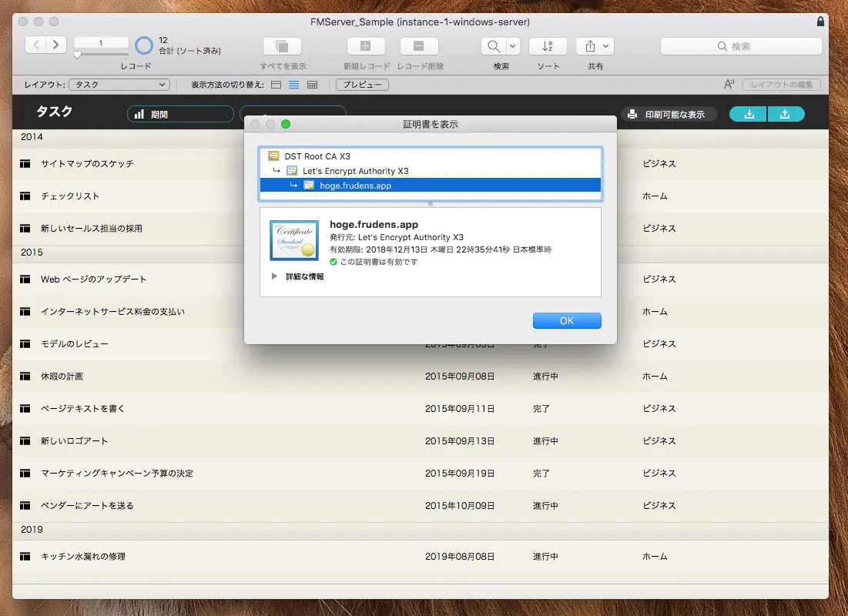Click the printer icon for printable view
This screenshot has height=616, width=848.
click(x=632, y=114)
